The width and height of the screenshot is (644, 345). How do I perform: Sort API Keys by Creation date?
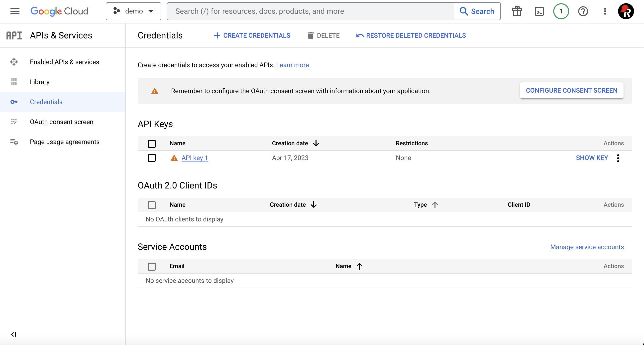pyautogui.click(x=296, y=143)
